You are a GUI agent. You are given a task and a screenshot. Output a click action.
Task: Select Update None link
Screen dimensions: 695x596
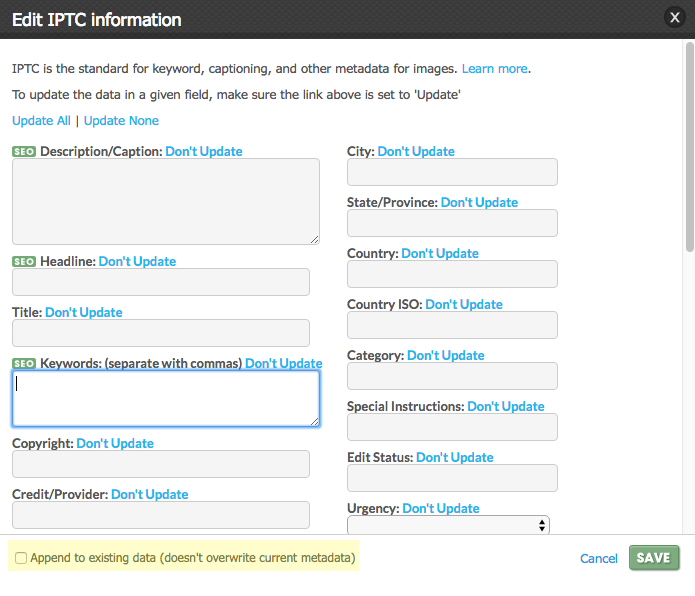tap(121, 121)
